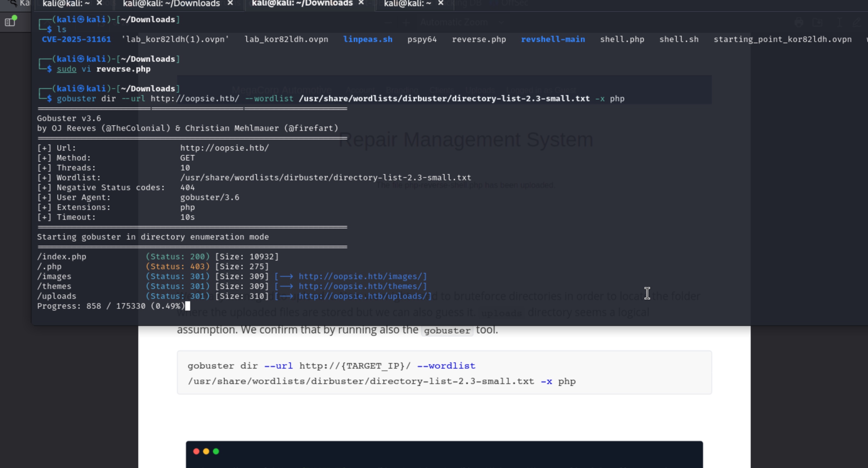Click linpeas.sh in the ls output
868x468 pixels.
[368, 39]
